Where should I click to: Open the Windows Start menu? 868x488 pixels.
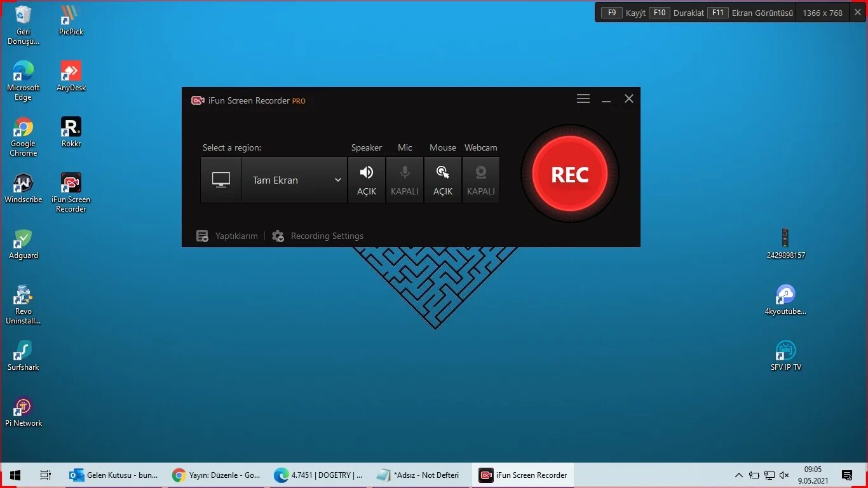click(x=15, y=475)
